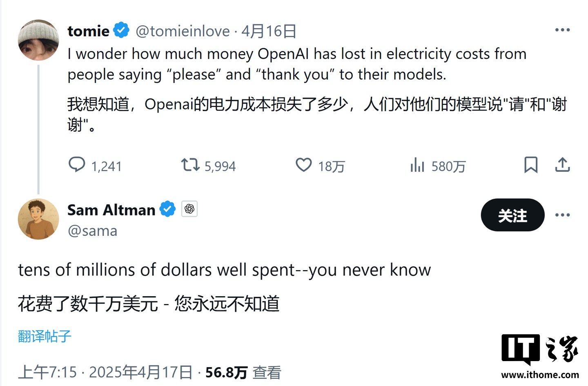
Task: Click 翻译帖子 translate post link
Action: coord(45,336)
